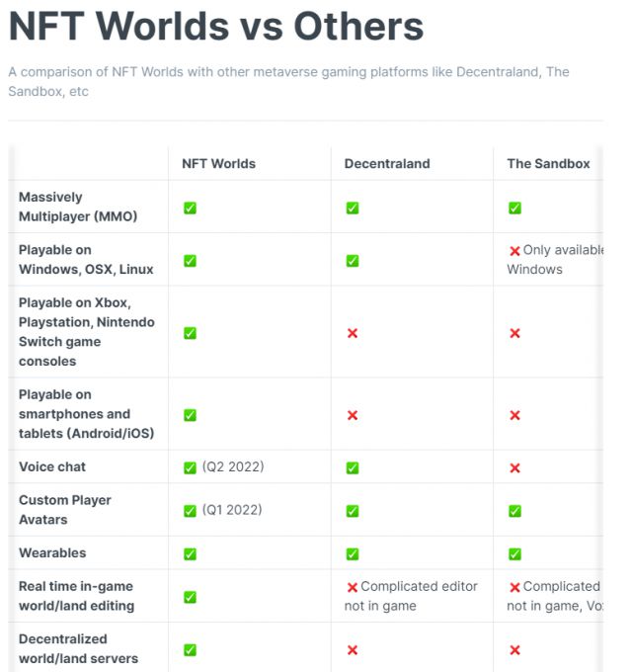Click the red cross beside 'Only available' text

[514, 251]
